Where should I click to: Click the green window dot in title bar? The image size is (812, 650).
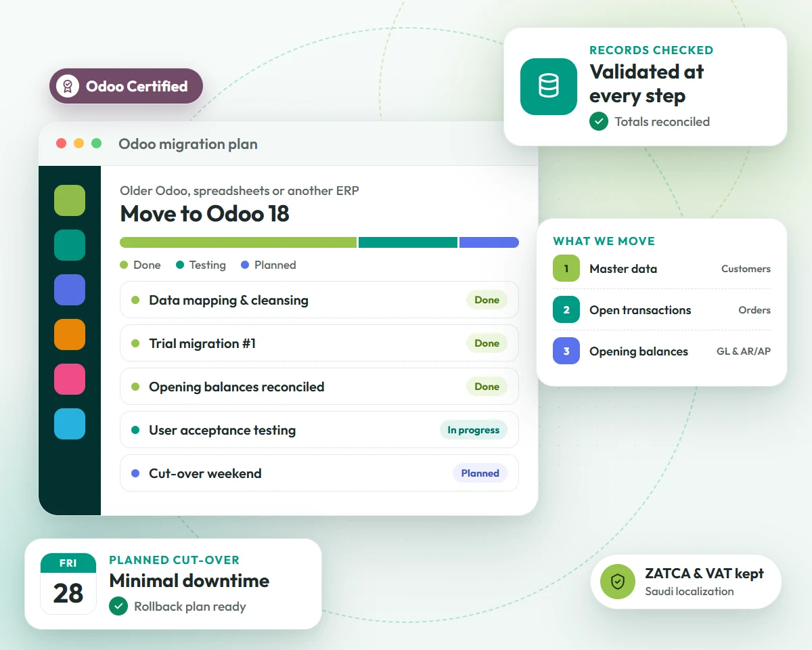pyautogui.click(x=97, y=144)
